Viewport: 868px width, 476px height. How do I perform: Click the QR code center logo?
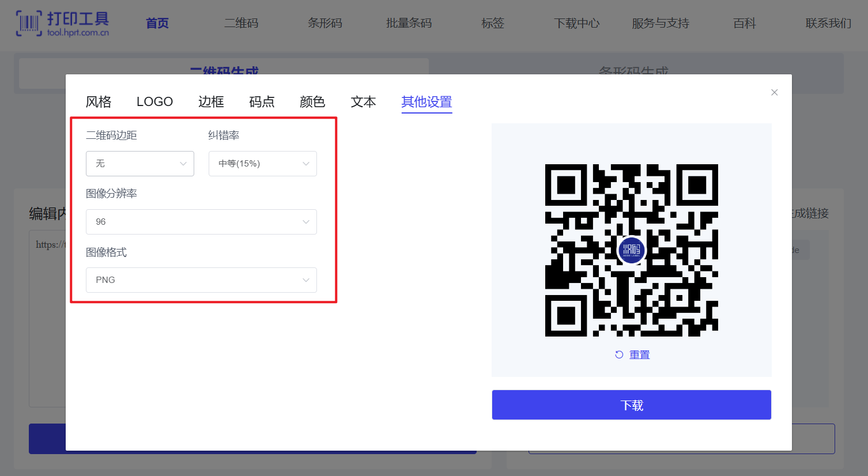click(632, 250)
